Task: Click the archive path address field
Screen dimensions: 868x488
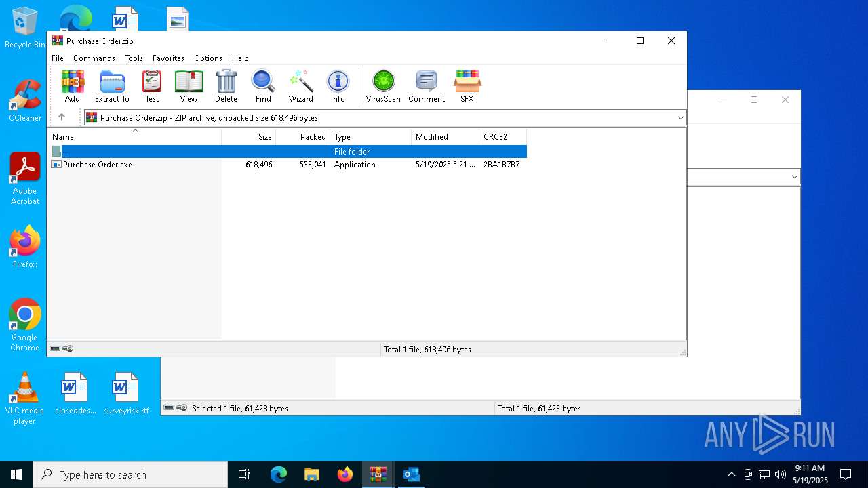Action: 384,118
